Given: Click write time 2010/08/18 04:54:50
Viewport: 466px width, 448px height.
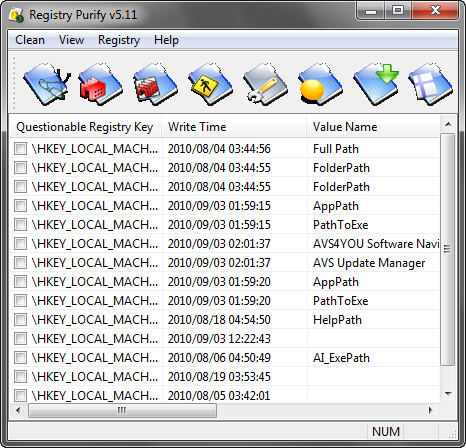Looking at the screenshot, I should pyautogui.click(x=219, y=320).
